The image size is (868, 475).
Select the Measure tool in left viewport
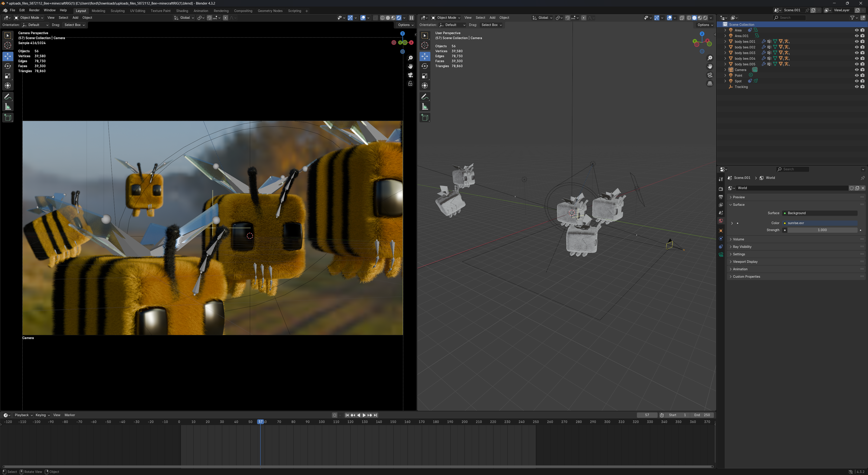8,107
